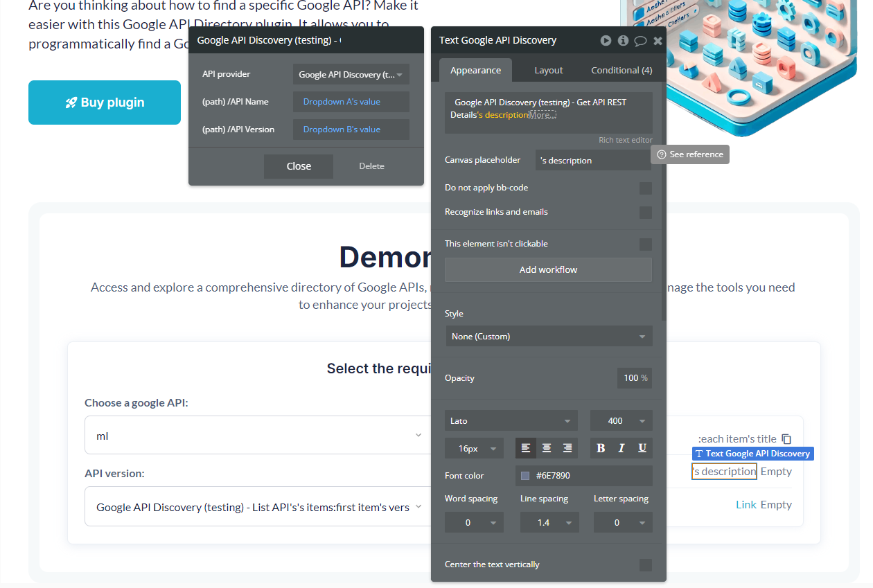Click the Canvas placeholder input field
The height and width of the screenshot is (588, 873).
pyautogui.click(x=594, y=160)
